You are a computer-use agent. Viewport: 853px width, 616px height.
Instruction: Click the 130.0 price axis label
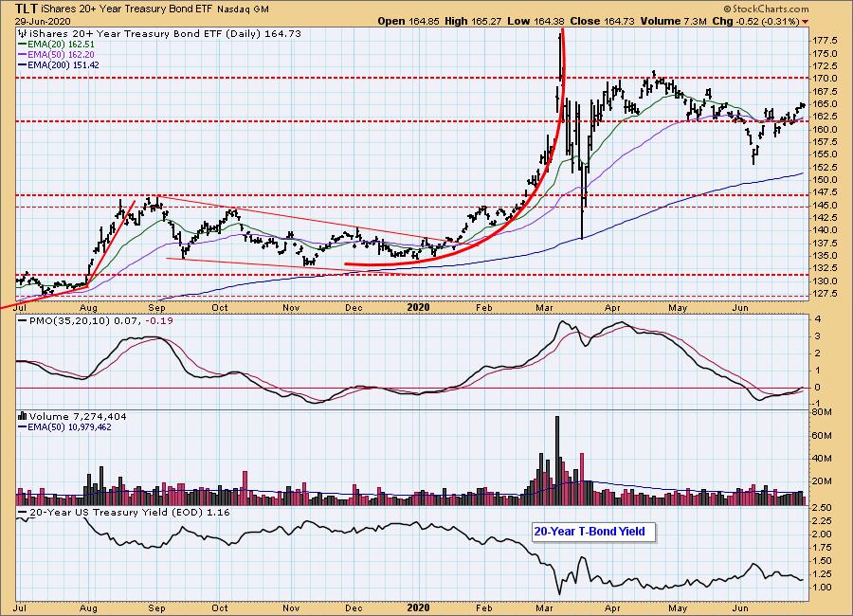click(x=825, y=281)
